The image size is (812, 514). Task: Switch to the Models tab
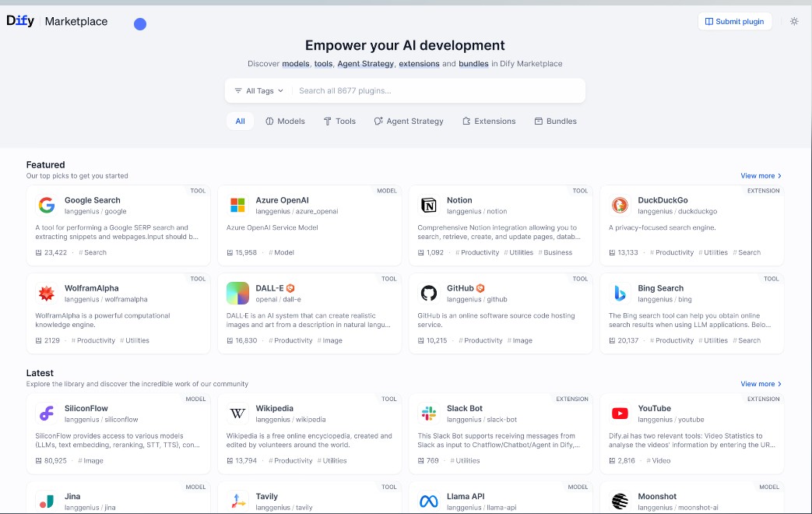click(285, 121)
